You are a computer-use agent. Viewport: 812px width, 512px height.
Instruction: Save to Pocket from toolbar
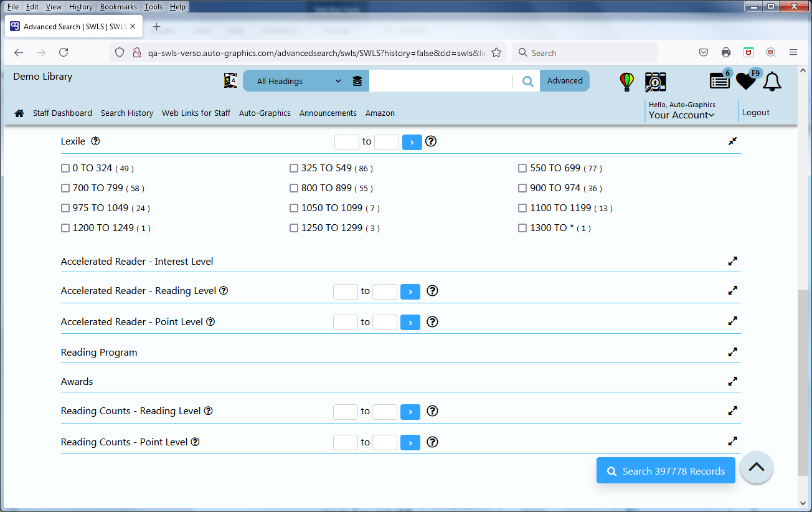[704, 53]
